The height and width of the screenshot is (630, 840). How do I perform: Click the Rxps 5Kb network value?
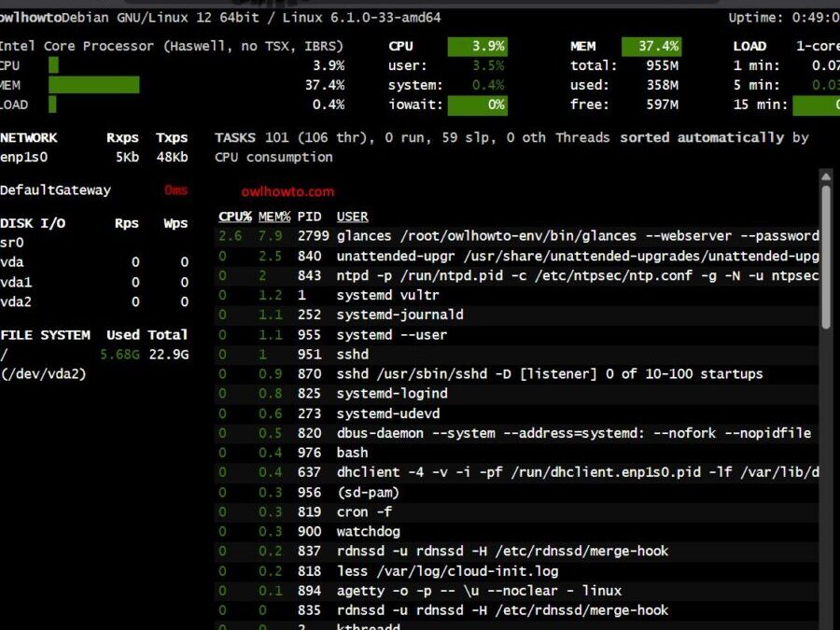coord(128,157)
